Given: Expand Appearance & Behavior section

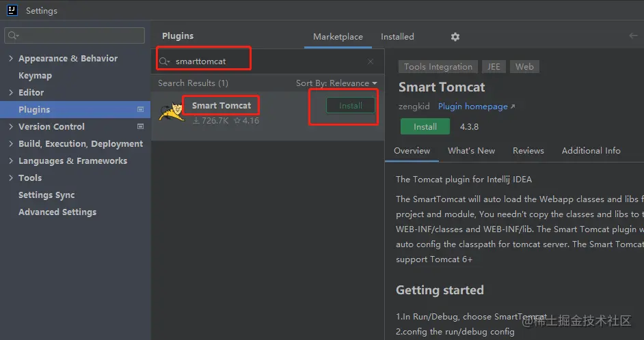Looking at the screenshot, I should [x=11, y=59].
